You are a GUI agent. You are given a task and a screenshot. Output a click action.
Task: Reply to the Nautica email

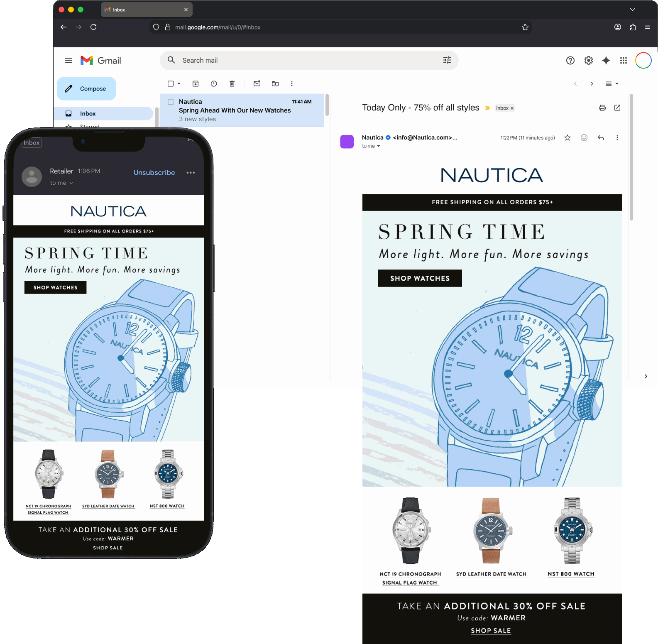601,138
